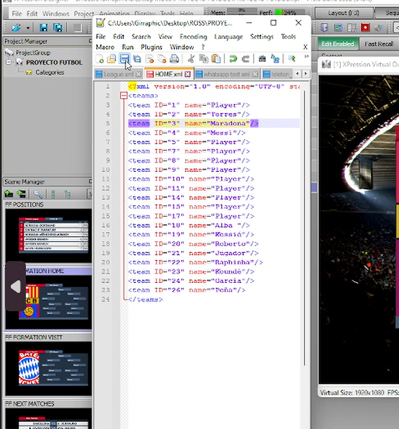
Task: Click the Print icon in Notepad++ toolbar
Action: (174, 59)
